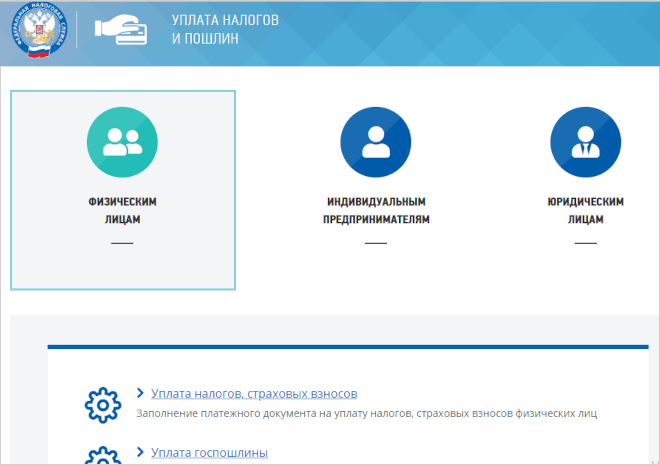
Task: Select the Юридическим лицам tab label
Action: click(x=585, y=210)
